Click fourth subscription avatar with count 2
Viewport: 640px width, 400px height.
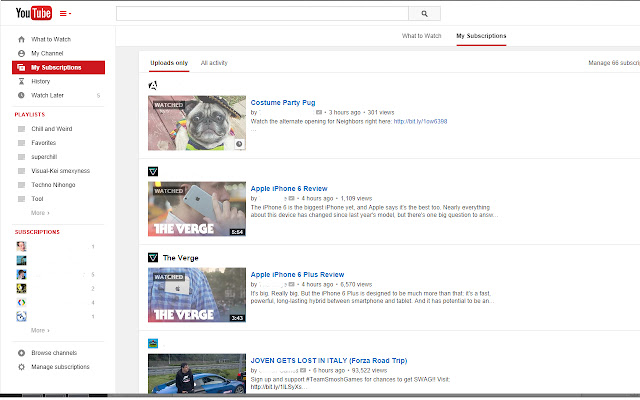pyautogui.click(x=22, y=288)
